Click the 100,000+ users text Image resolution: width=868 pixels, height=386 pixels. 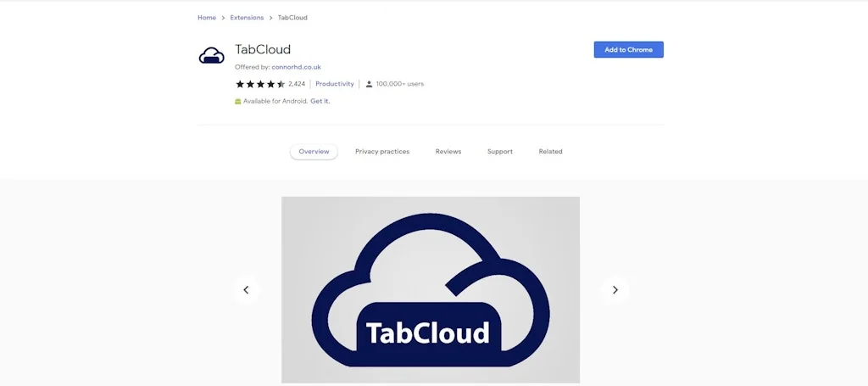tap(400, 84)
